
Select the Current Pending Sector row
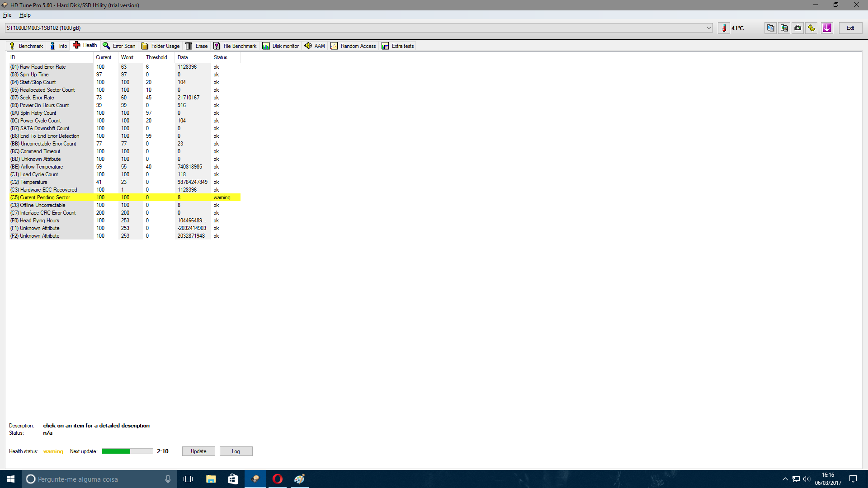(x=124, y=197)
